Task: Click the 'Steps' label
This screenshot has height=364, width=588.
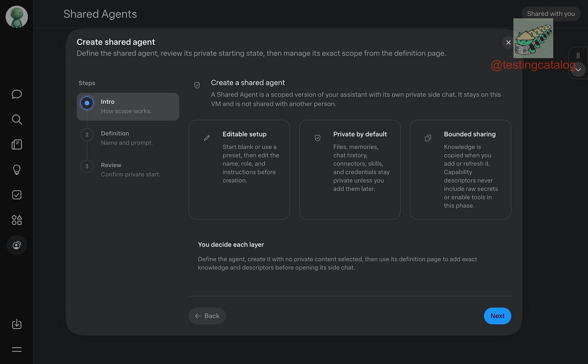Action: 87,83
